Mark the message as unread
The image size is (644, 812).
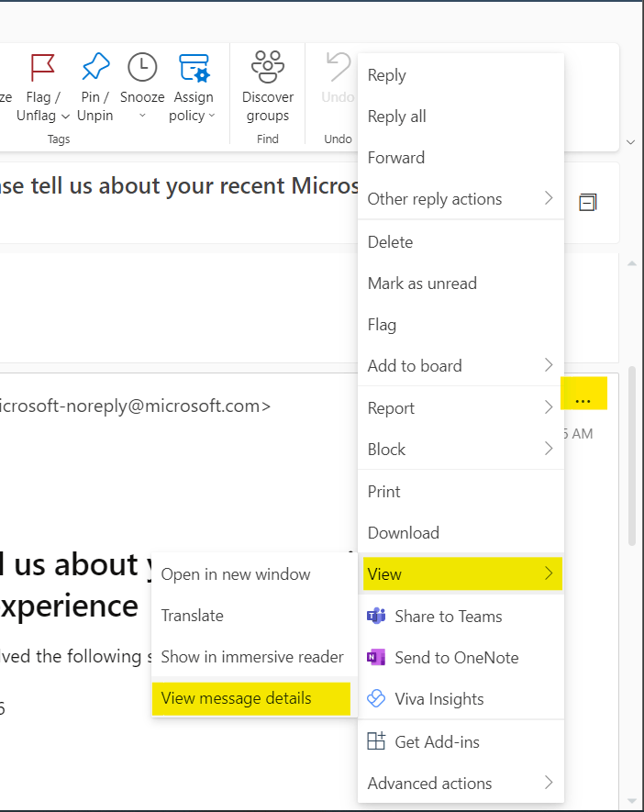point(422,283)
